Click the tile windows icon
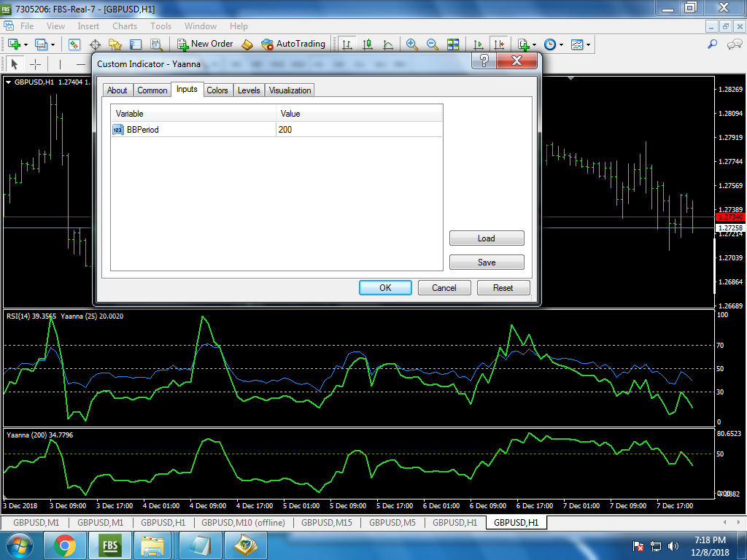The image size is (747, 560). click(453, 44)
